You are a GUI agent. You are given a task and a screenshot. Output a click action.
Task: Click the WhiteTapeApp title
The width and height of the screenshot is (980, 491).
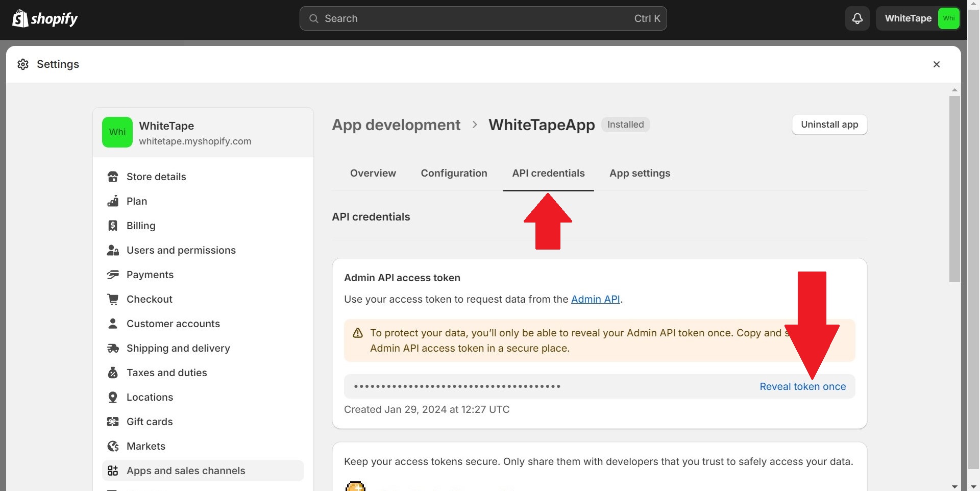[x=542, y=125]
